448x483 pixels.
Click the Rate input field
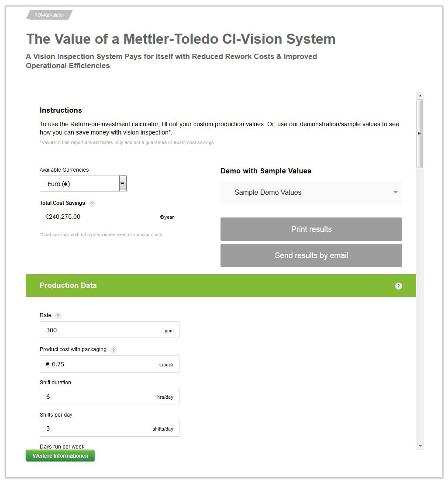(x=100, y=330)
